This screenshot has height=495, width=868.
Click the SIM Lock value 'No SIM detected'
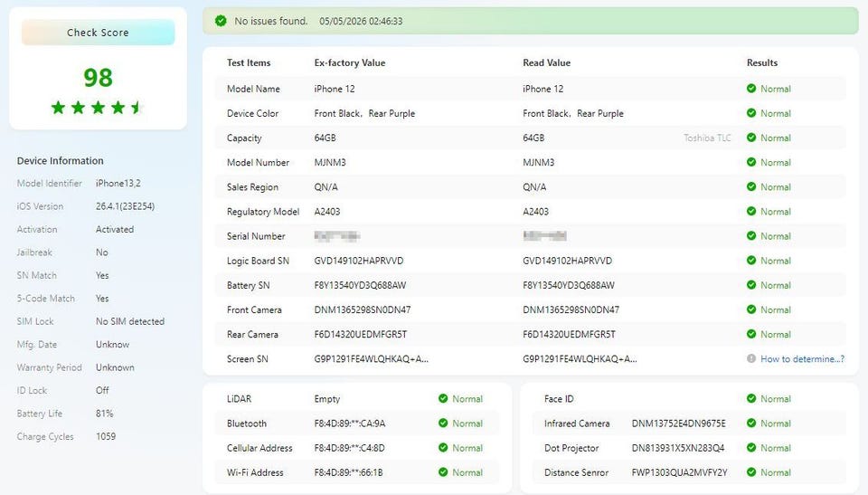[x=130, y=321]
